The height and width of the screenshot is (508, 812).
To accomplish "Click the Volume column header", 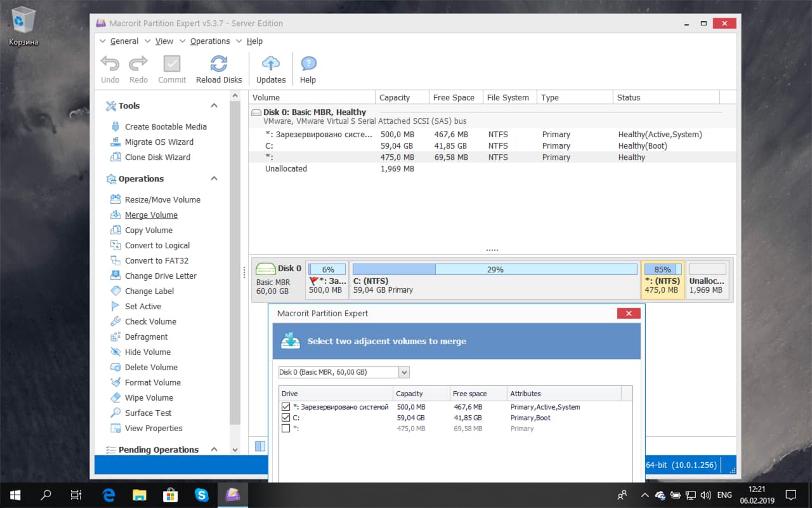I will pos(311,97).
